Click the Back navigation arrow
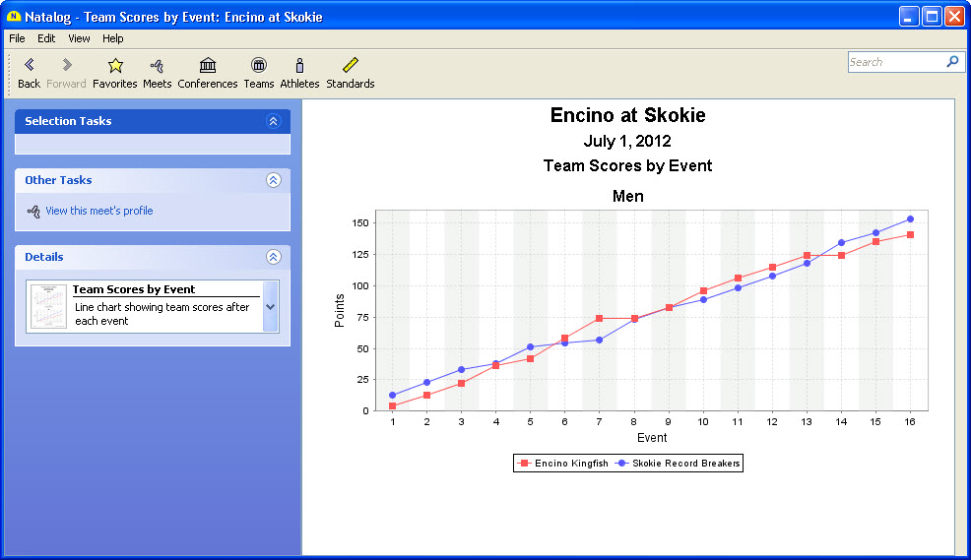The image size is (971, 560). click(29, 66)
